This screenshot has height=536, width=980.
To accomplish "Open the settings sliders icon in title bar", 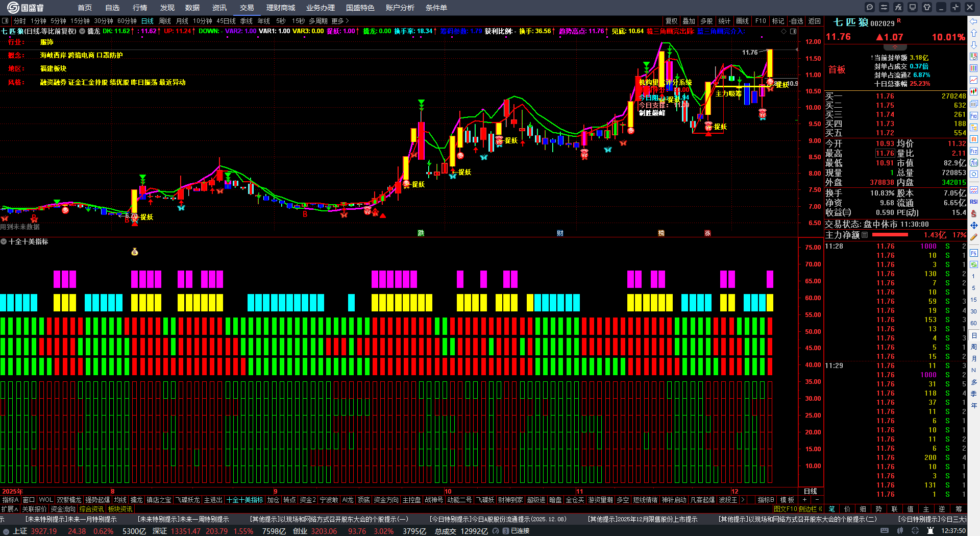I will 884,7.
